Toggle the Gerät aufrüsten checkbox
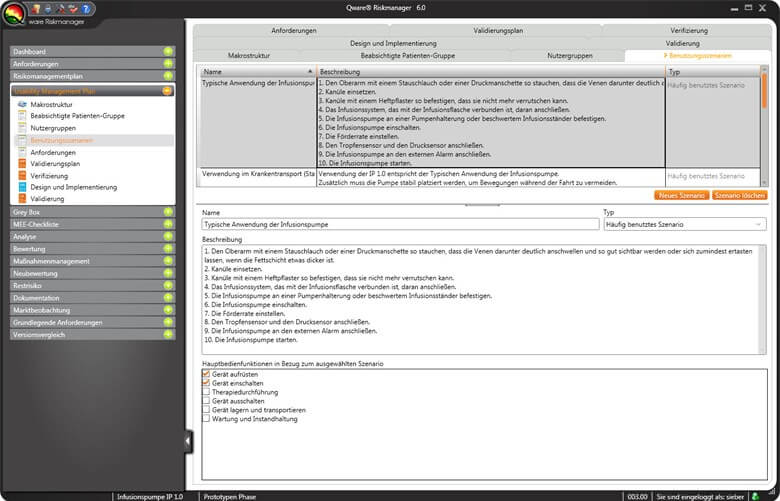This screenshot has height=501, width=780. point(206,374)
